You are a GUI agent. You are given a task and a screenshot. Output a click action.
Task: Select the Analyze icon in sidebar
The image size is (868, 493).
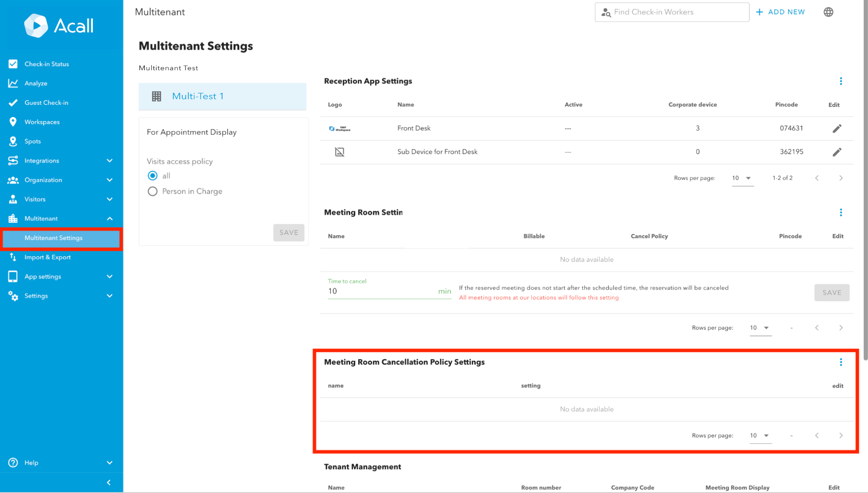[x=13, y=83]
